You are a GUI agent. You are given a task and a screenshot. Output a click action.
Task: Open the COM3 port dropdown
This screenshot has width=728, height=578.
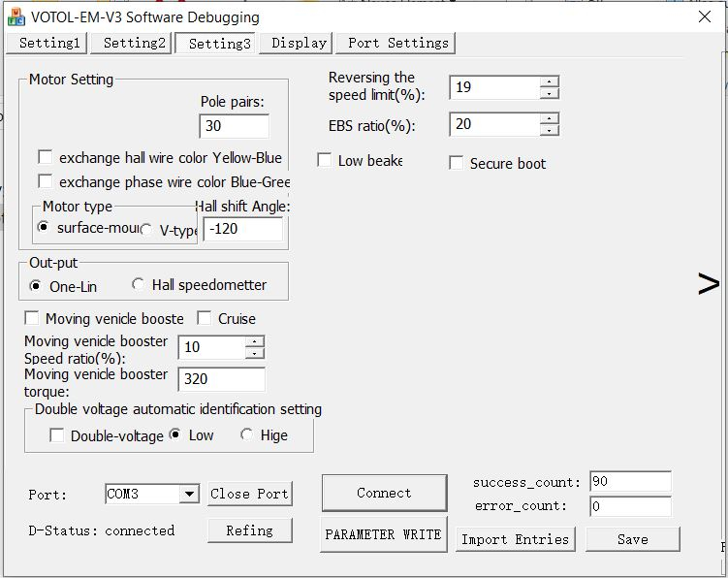pyautogui.click(x=189, y=494)
